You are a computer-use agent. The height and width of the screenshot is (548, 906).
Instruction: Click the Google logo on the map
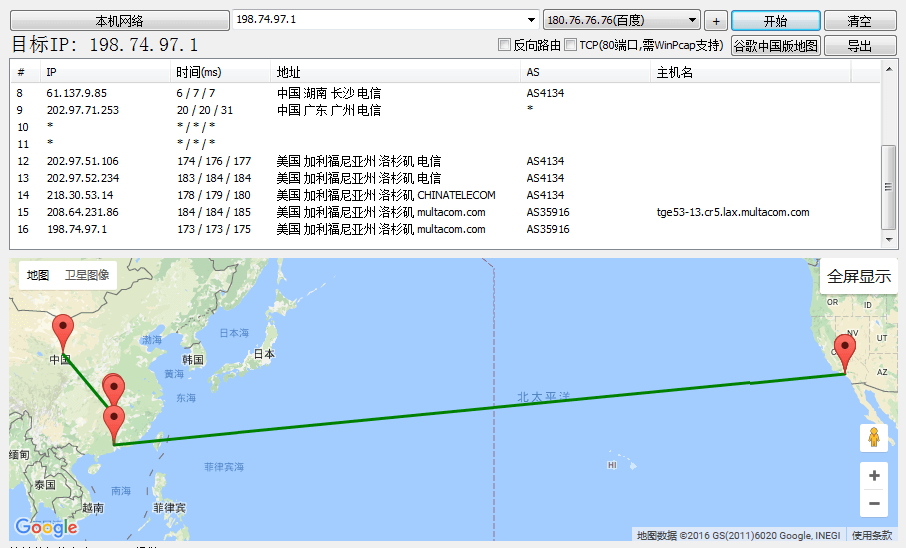click(46, 527)
